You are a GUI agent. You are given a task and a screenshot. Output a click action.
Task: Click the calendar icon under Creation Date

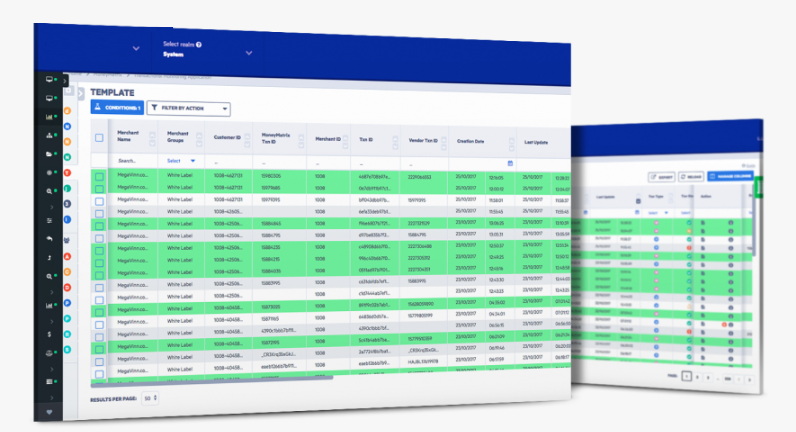tap(510, 162)
